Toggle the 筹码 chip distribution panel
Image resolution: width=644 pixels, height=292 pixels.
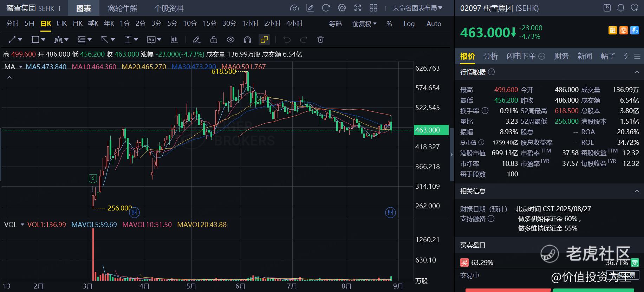335,24
